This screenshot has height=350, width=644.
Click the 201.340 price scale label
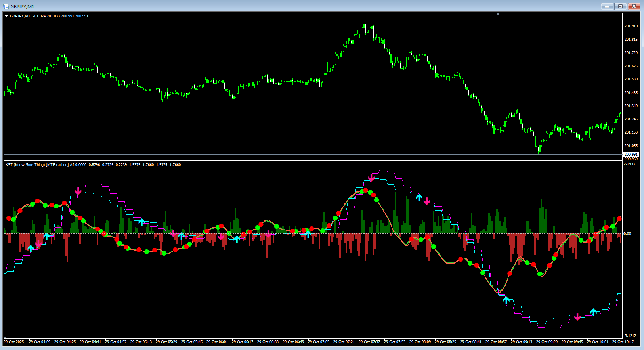[631, 106]
